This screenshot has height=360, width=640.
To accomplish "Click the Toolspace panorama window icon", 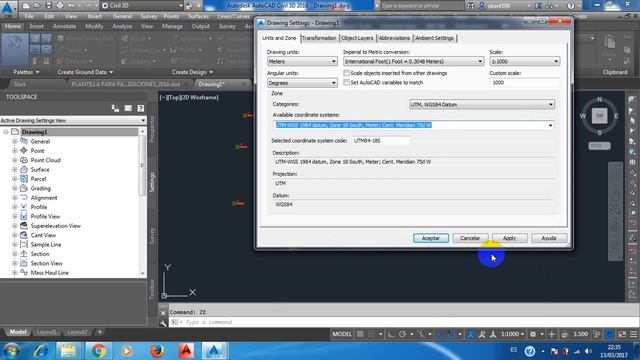I will point(128,108).
